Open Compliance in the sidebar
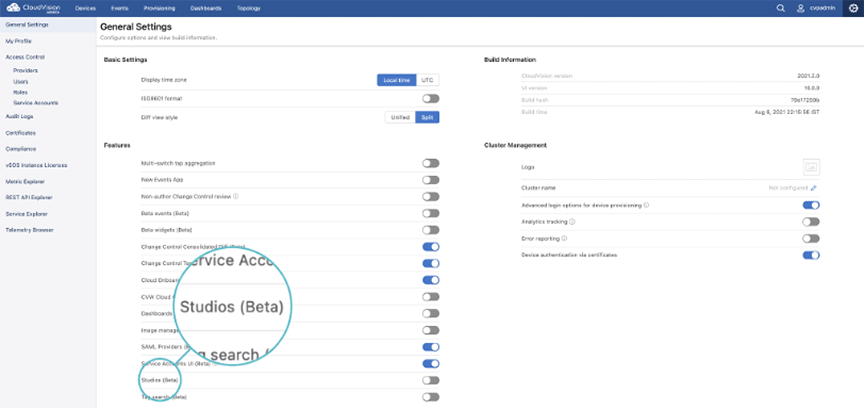This screenshot has width=864, height=409. point(20,149)
